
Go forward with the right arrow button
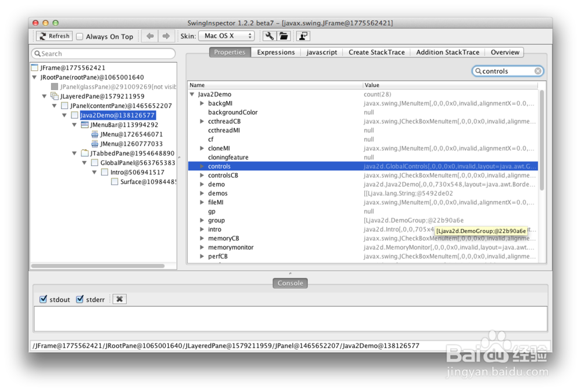click(x=166, y=36)
